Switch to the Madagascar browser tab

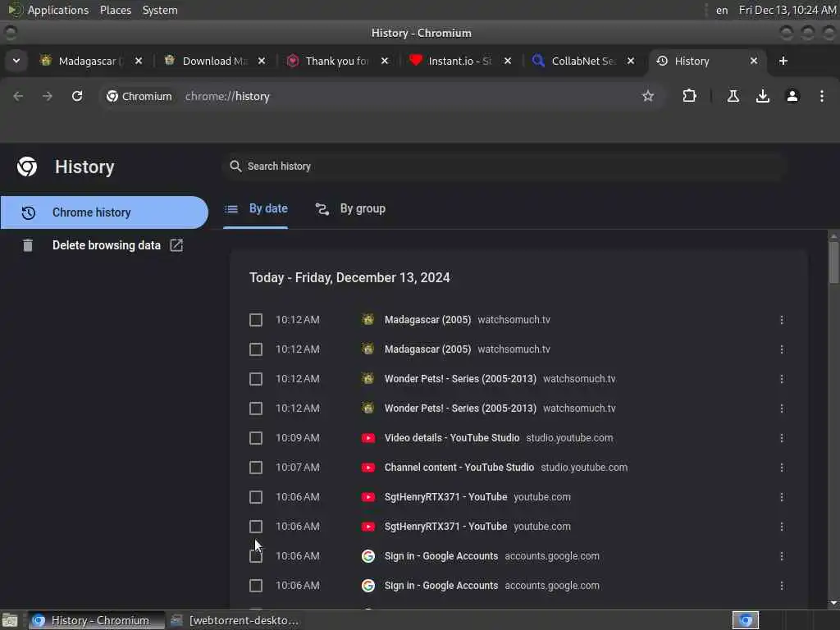pos(91,61)
